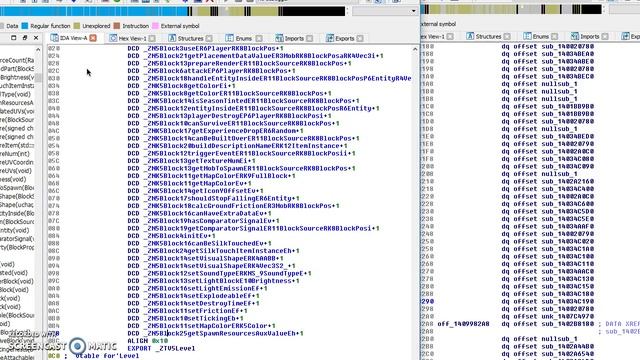
Task: Select the _ZN5Block16setLightEmissionEf entry
Action: tap(197, 288)
